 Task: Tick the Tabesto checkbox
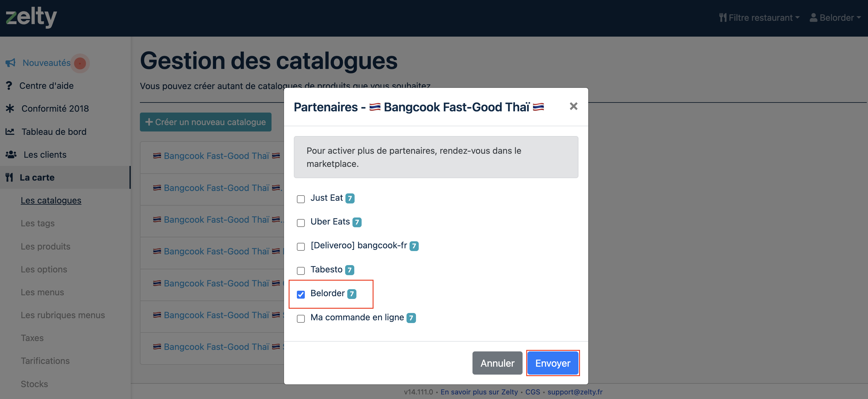(301, 271)
